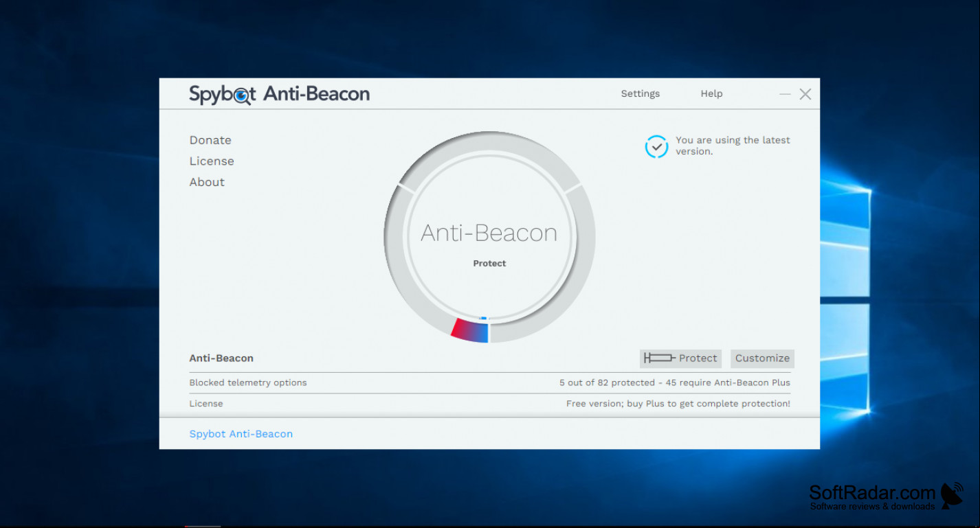Open the About section
This screenshot has width=980, height=528.
[207, 182]
